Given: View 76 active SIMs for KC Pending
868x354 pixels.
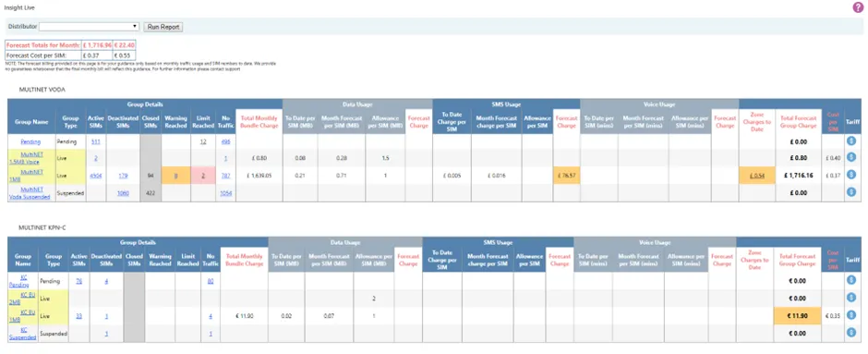Looking at the screenshot, I should pos(78,281).
